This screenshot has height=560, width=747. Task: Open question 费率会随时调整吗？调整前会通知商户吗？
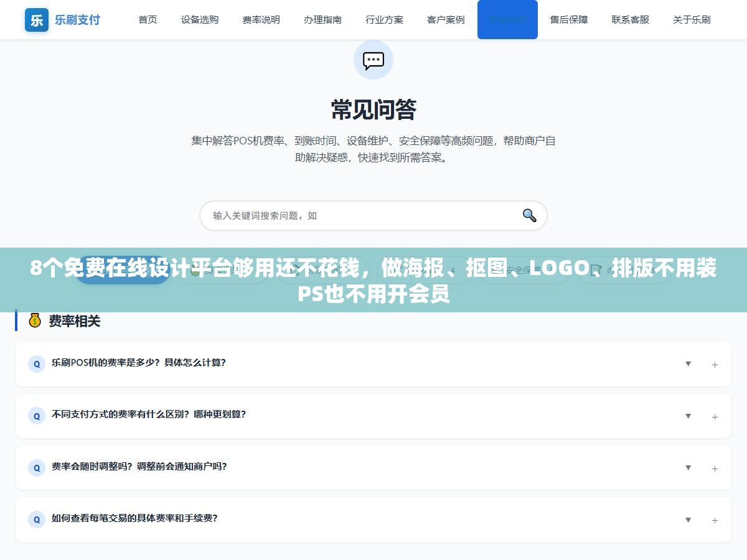point(374,468)
